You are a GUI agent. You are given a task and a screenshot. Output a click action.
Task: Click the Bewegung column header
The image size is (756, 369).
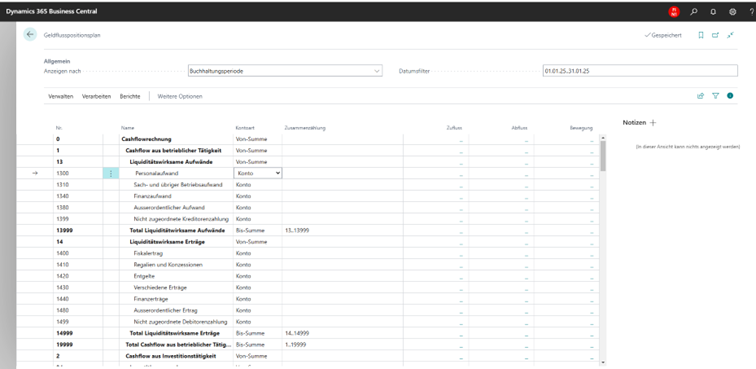[x=581, y=128]
